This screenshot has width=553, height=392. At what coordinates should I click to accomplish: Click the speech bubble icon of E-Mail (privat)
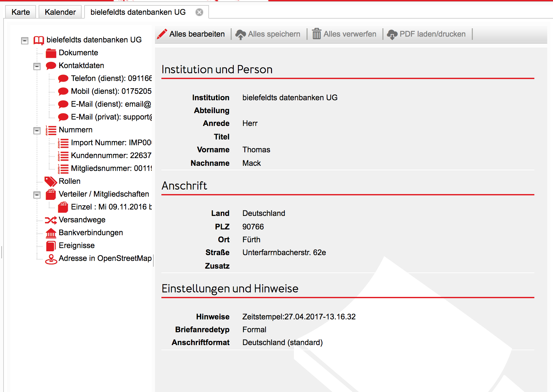63,117
